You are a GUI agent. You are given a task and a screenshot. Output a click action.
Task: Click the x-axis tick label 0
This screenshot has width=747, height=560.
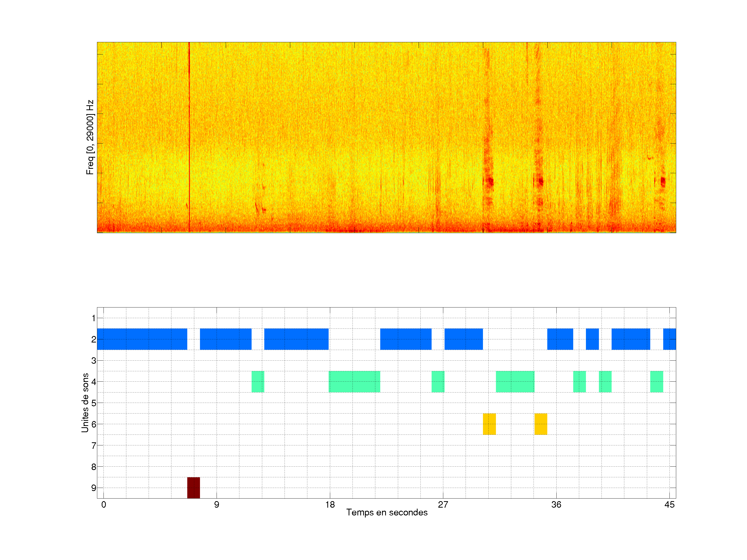point(104,505)
